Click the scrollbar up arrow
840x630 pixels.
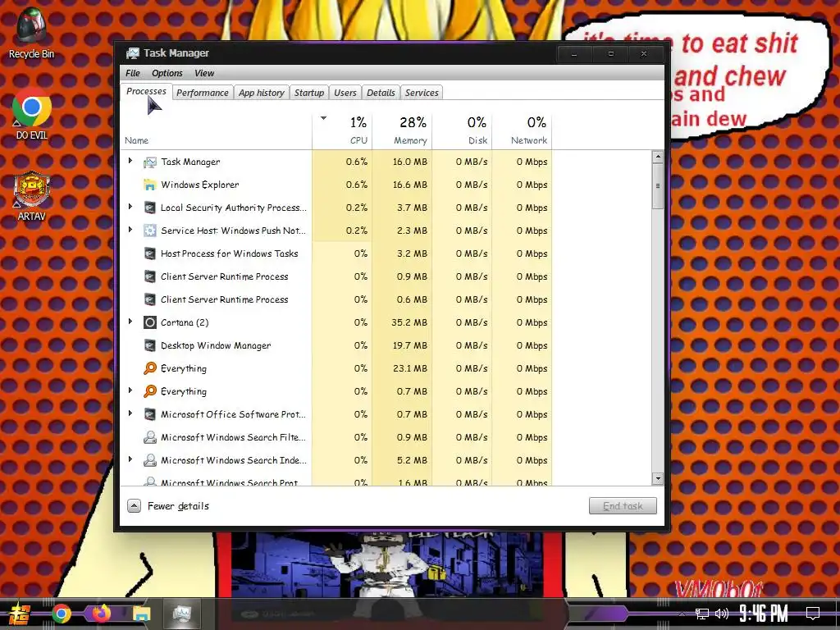[658, 157]
